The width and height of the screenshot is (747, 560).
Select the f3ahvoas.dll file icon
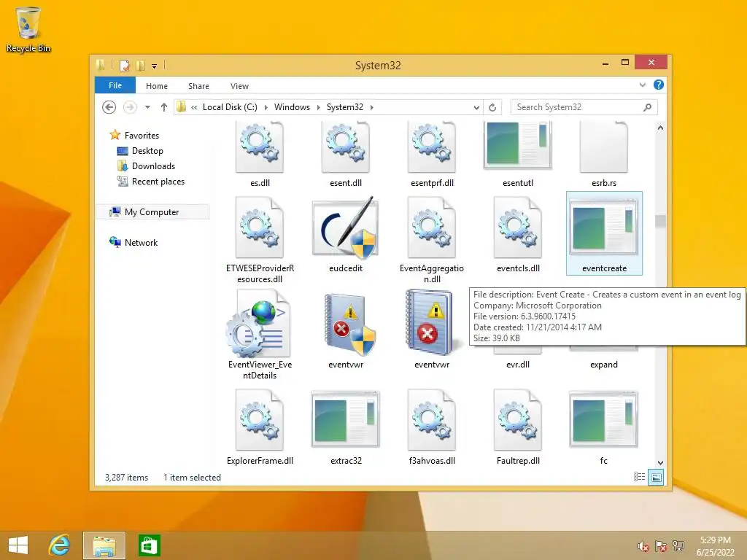coord(432,420)
